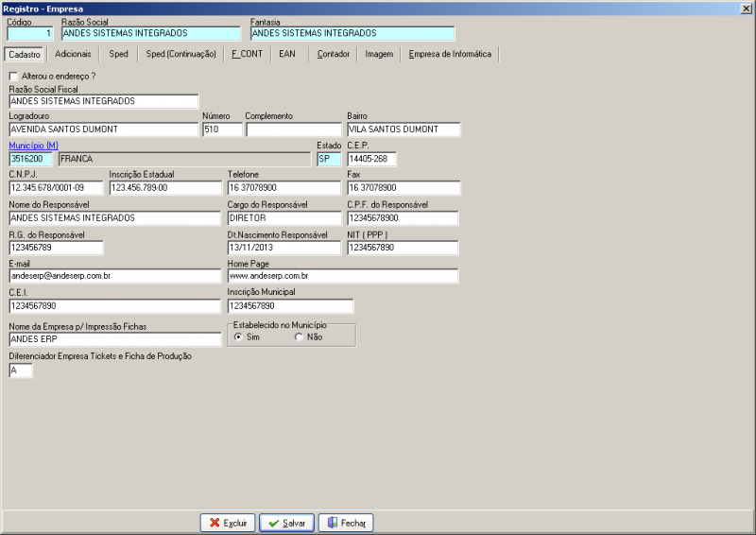Click the NIT (PPP) field

[x=403, y=248]
